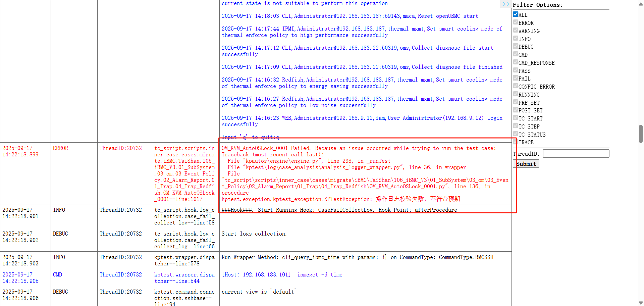The height and width of the screenshot is (306, 644).
Task: Toggle the FAIL filter checkbox
Action: [516, 78]
